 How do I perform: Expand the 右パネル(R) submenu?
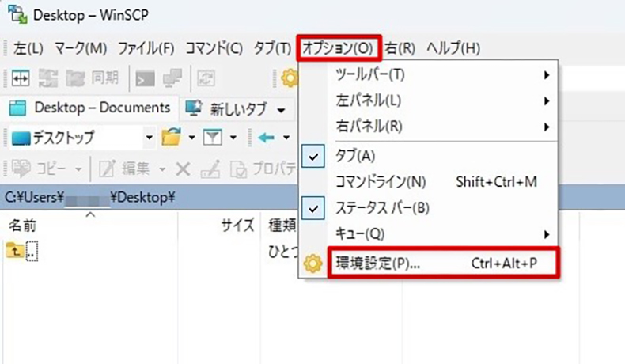(x=428, y=127)
